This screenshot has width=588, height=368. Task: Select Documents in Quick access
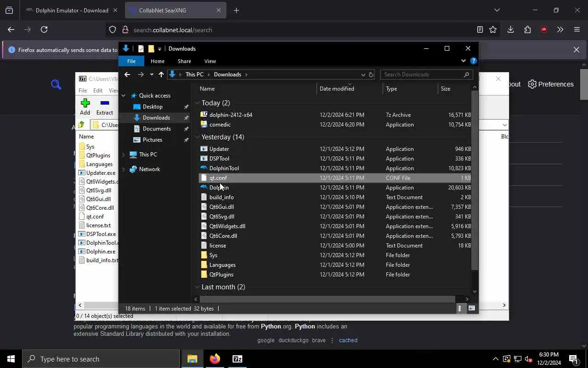click(x=157, y=129)
